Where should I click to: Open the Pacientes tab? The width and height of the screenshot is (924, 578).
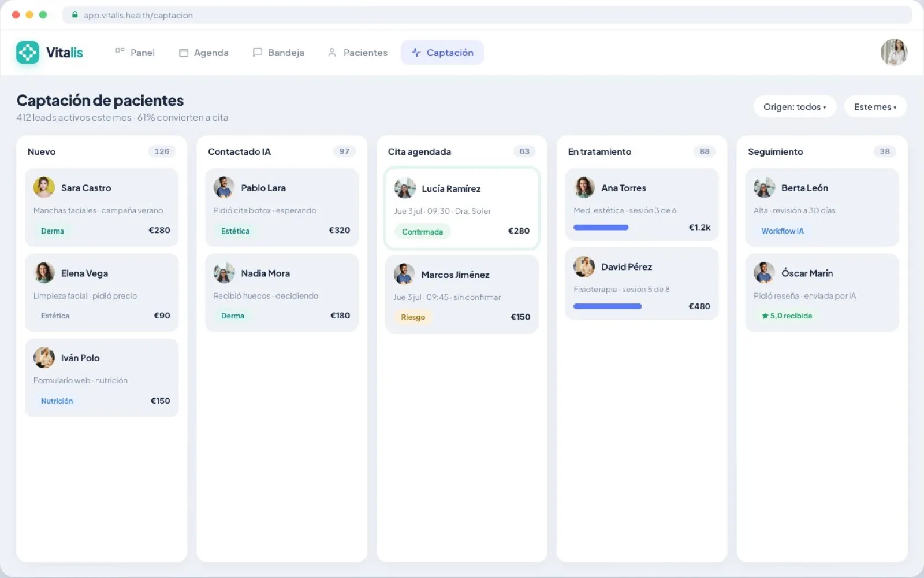(357, 53)
